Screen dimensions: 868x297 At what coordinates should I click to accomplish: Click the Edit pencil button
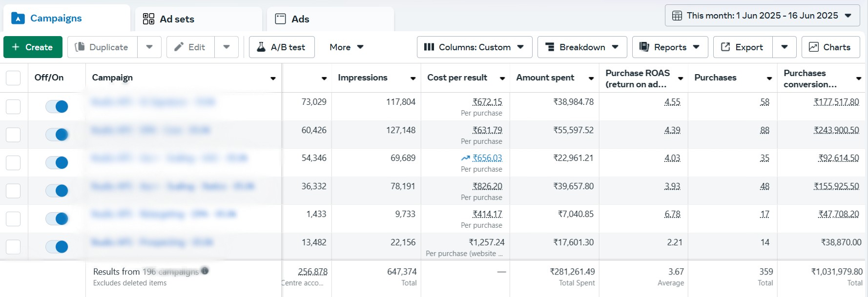pos(190,47)
